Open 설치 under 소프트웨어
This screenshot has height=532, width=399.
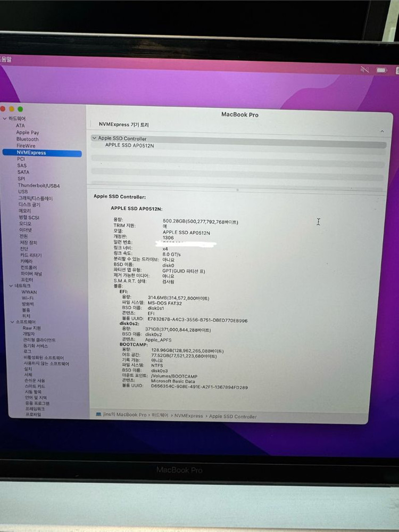point(28,369)
